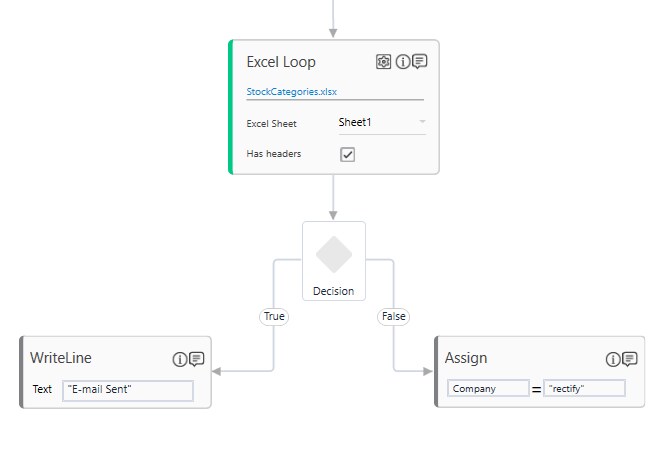Open the WriteLine comment icon

click(197, 359)
